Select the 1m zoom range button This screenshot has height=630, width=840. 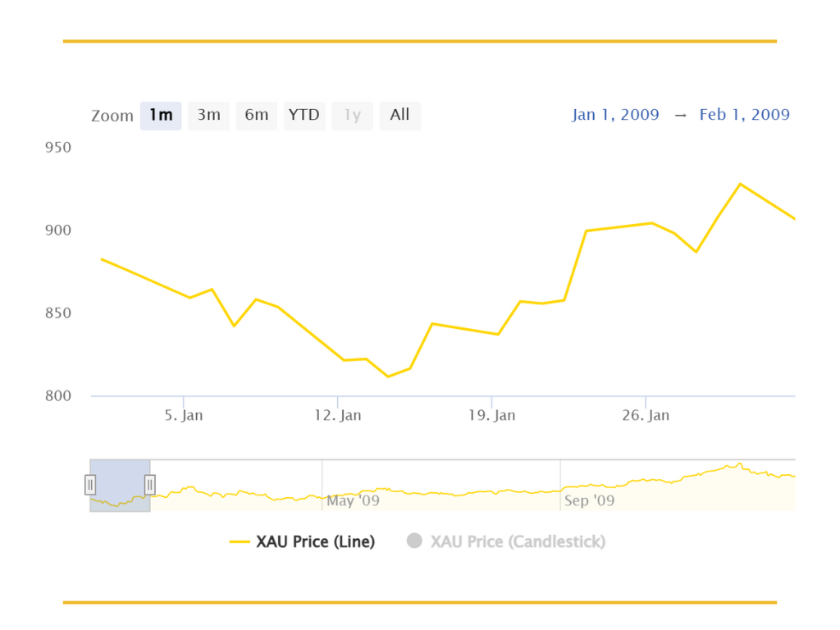point(161,116)
